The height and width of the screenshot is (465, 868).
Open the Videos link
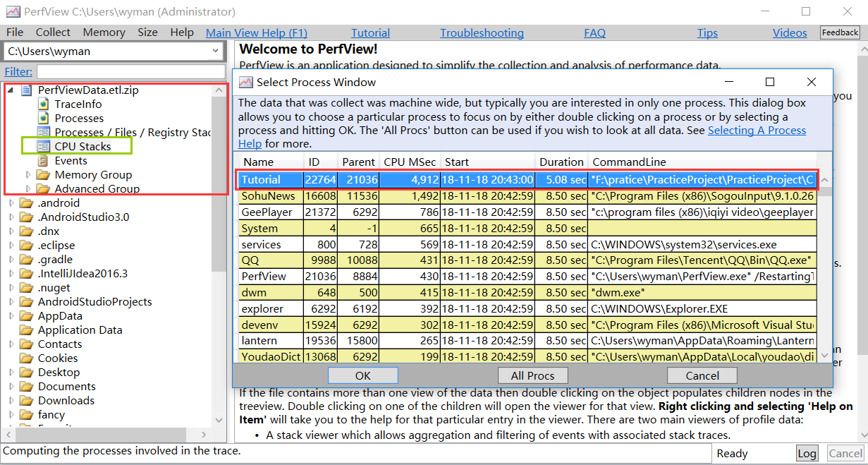point(790,33)
